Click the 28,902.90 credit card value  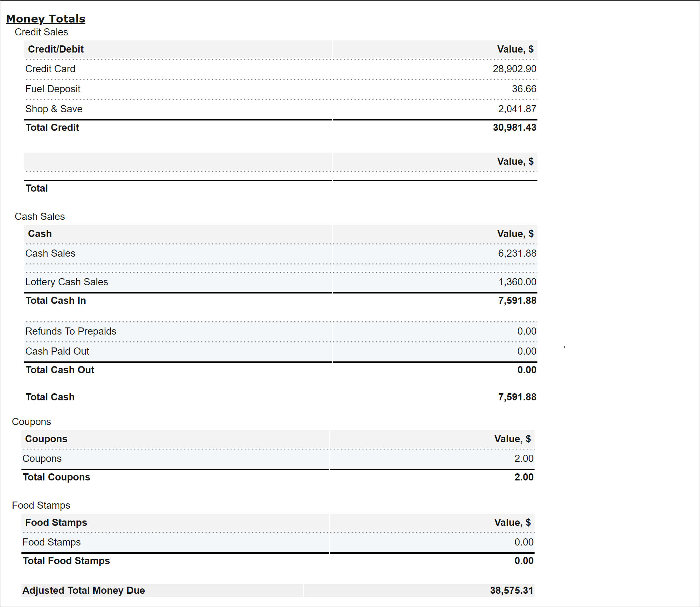click(x=514, y=69)
